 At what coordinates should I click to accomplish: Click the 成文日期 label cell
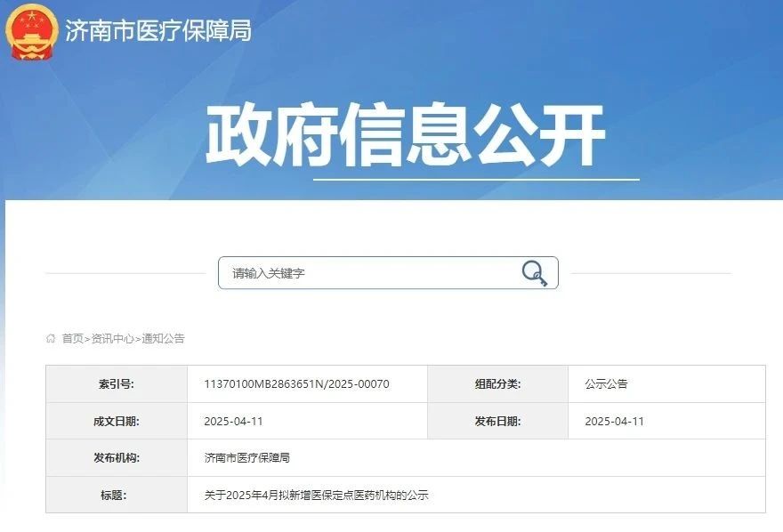point(117,421)
